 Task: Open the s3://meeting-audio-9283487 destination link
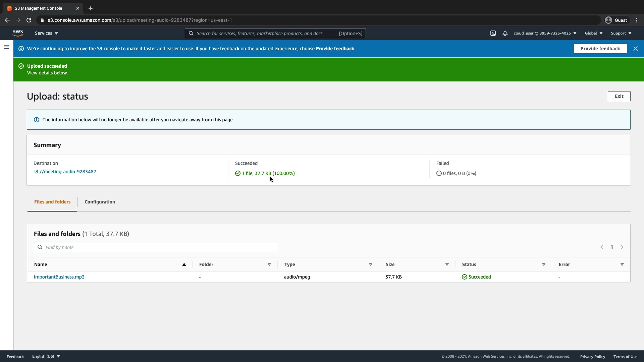click(x=65, y=172)
